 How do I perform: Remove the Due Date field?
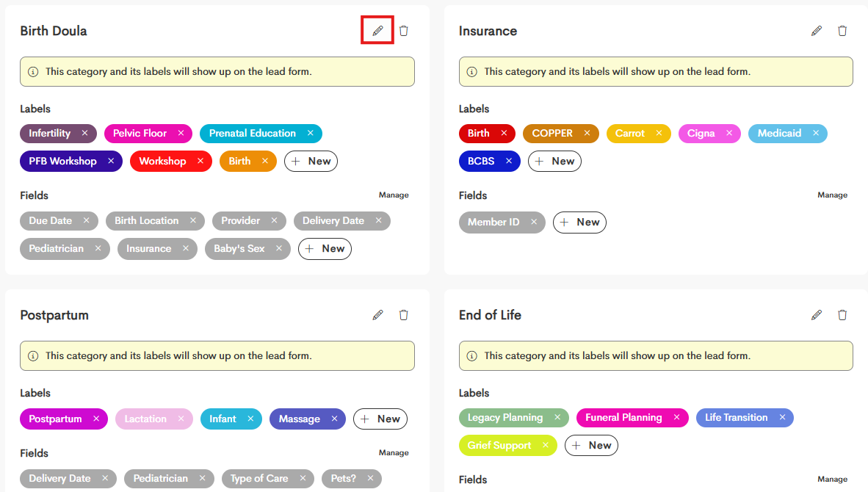(x=87, y=220)
